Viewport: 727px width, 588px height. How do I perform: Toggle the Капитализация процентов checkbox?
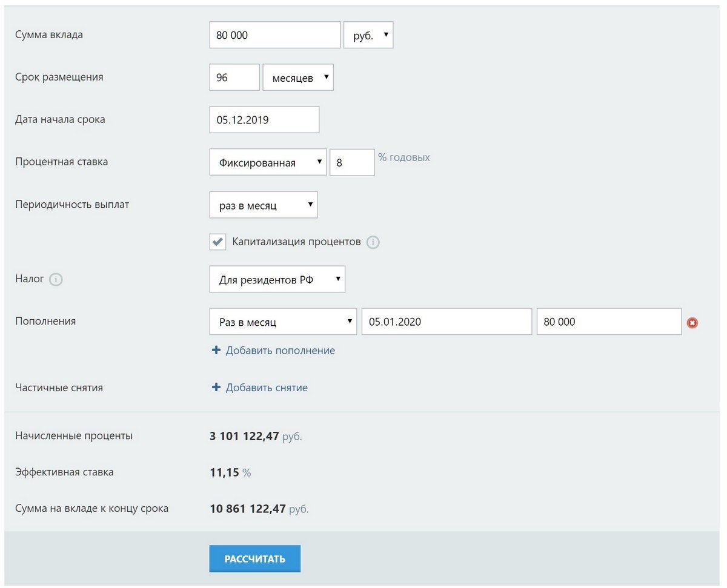[218, 242]
